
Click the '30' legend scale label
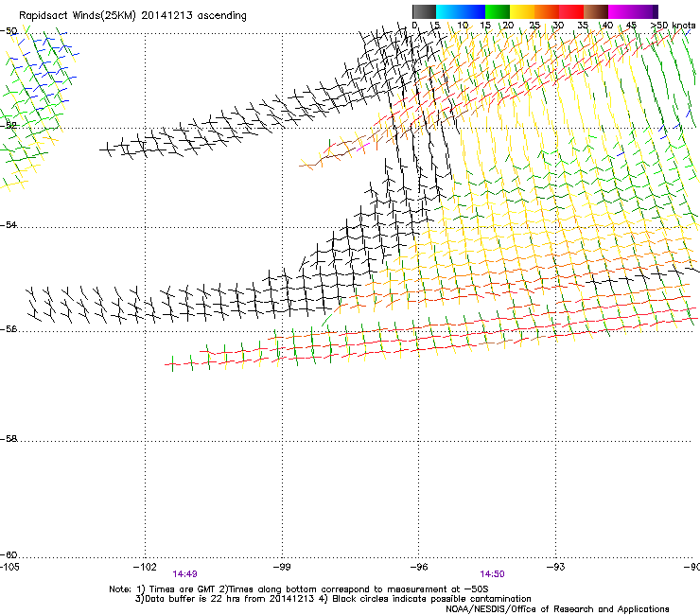click(558, 26)
